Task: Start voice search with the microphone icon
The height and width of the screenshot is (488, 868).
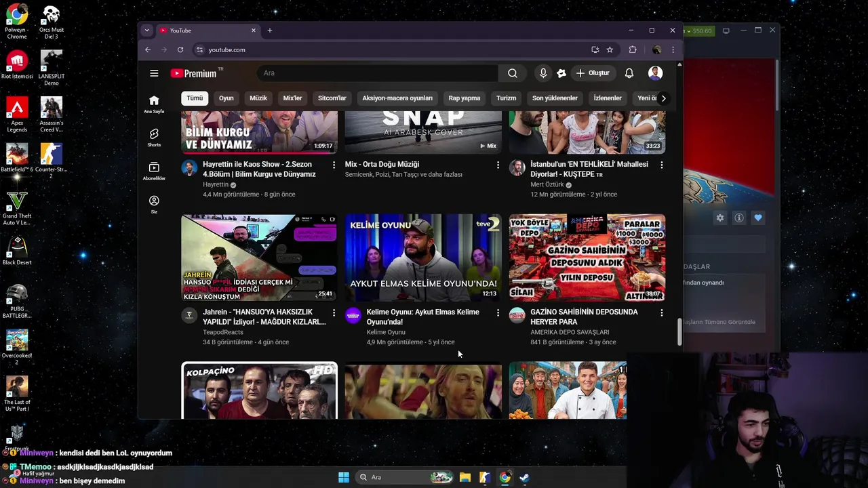Action: (x=542, y=73)
